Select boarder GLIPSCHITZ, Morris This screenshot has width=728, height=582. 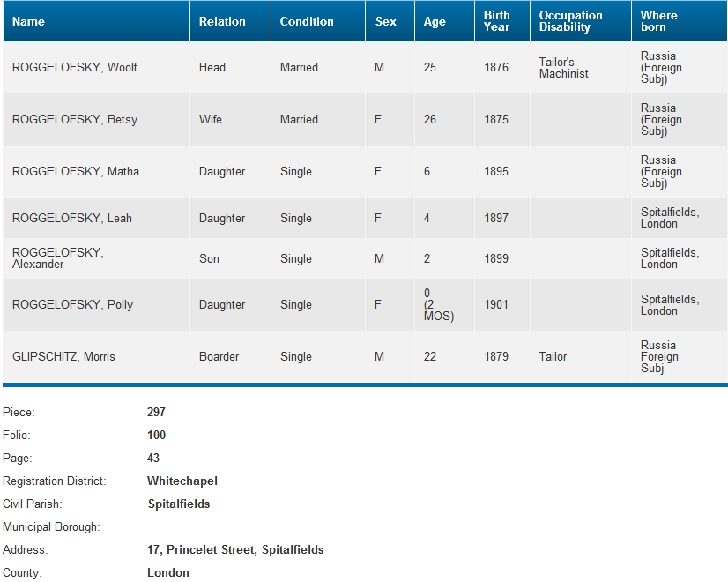tap(63, 357)
